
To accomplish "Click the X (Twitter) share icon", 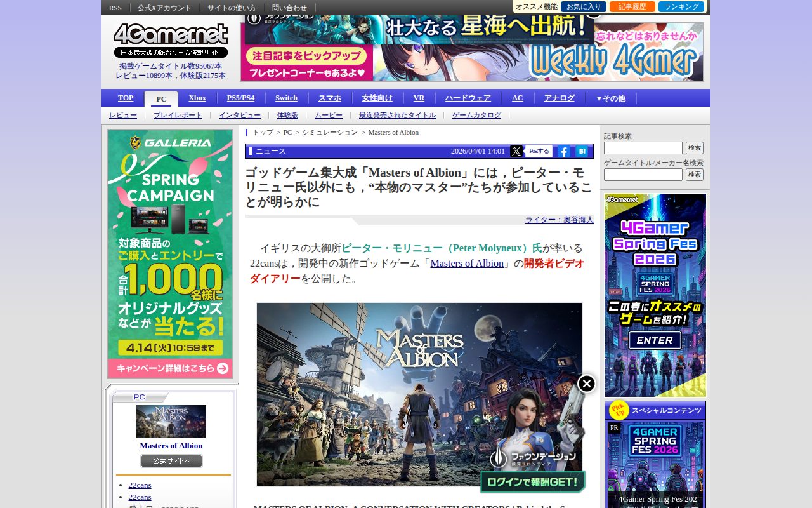I will click(516, 151).
